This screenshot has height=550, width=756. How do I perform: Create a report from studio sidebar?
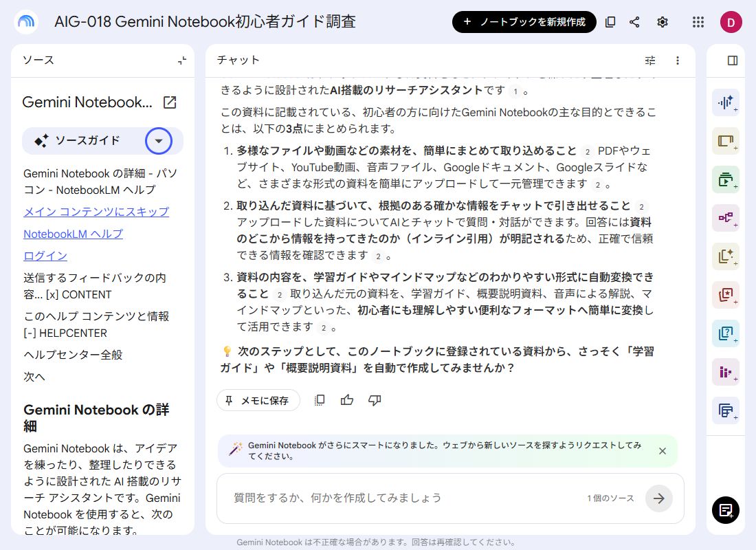[726, 256]
